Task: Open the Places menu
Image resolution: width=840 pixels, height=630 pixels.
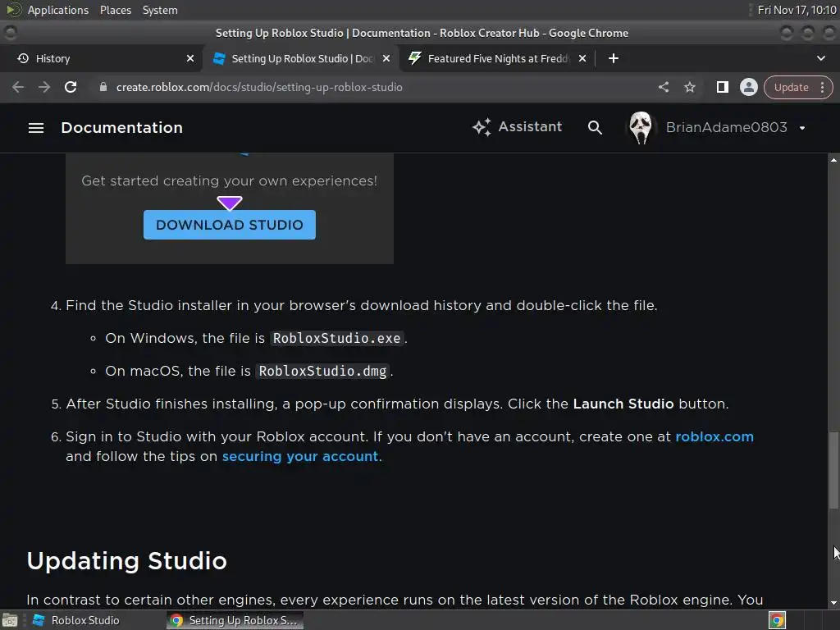Action: tap(115, 10)
